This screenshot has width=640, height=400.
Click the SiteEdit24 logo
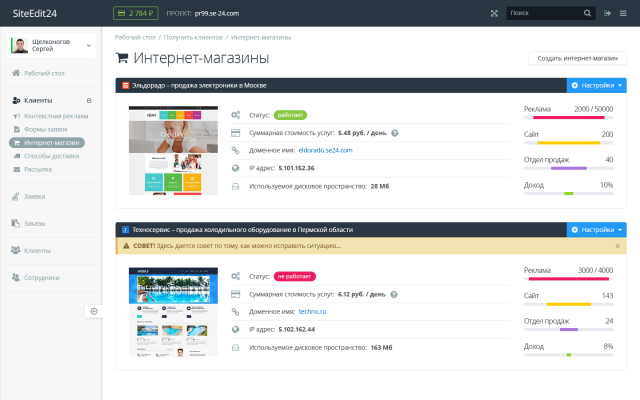[x=35, y=13]
